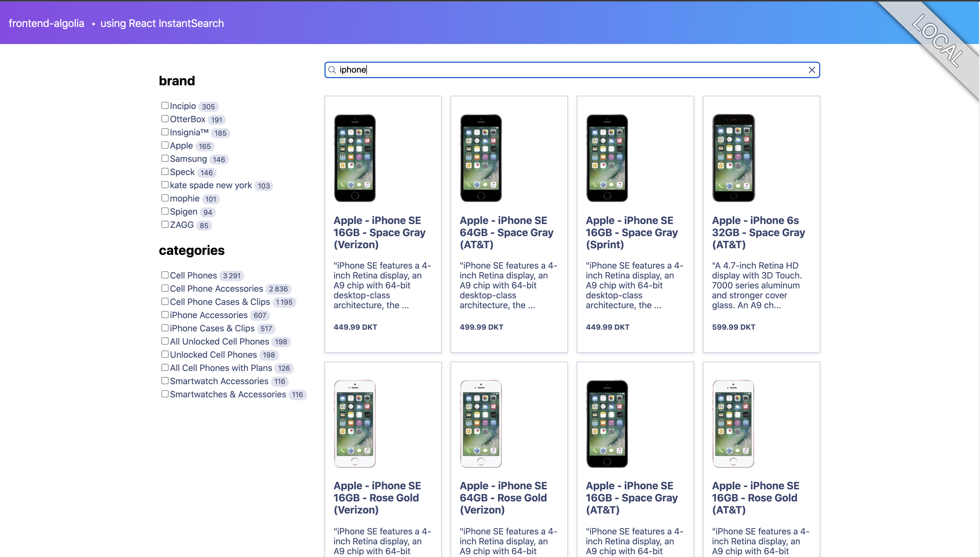Viewport: 980px width, 557px height.
Task: Check the Apple brand filter
Action: click(165, 145)
